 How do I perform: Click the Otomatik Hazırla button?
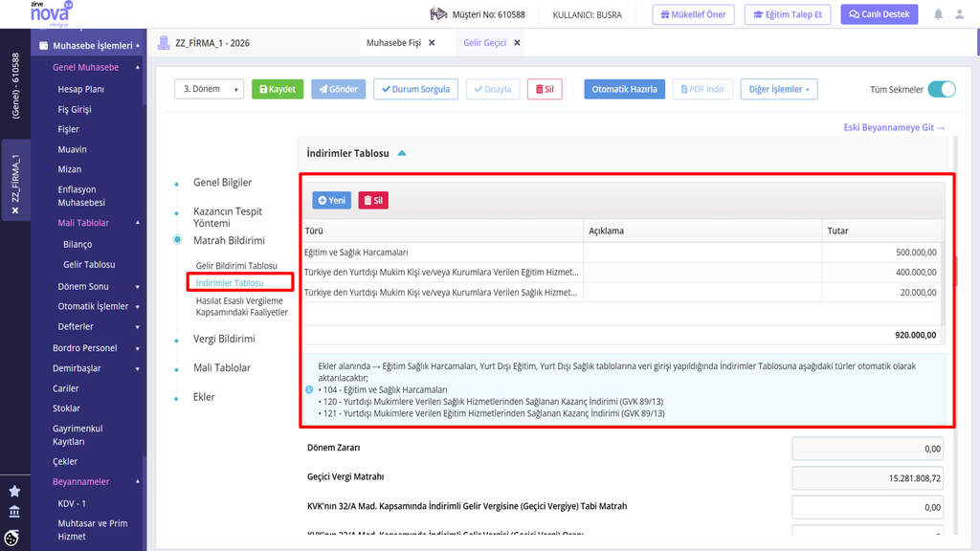(624, 89)
